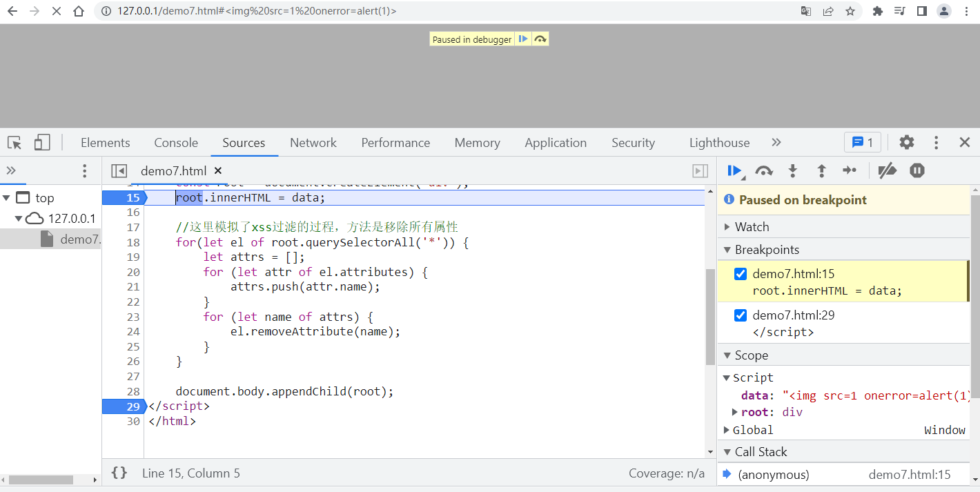View site information icon in address bar
Viewport: 980px width, 492px height.
click(106, 11)
